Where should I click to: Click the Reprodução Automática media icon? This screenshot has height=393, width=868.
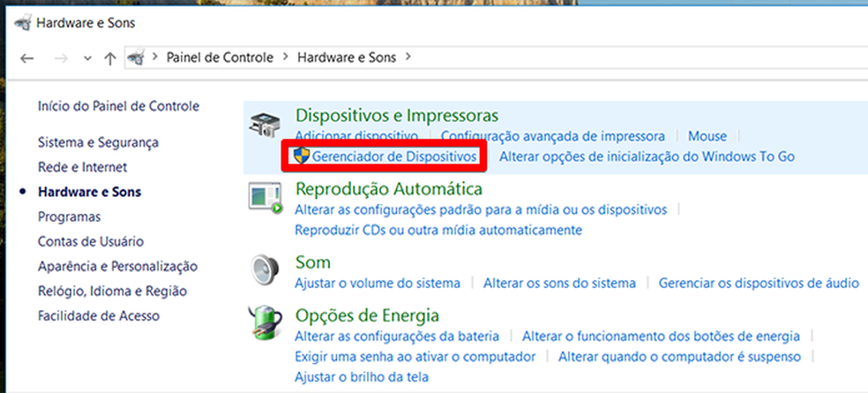pos(265,198)
